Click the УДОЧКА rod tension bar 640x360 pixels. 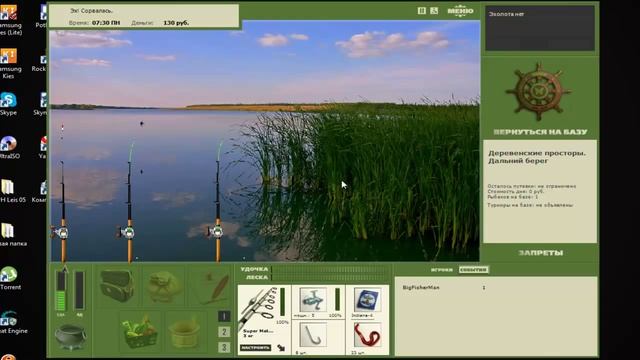[x=329, y=269]
